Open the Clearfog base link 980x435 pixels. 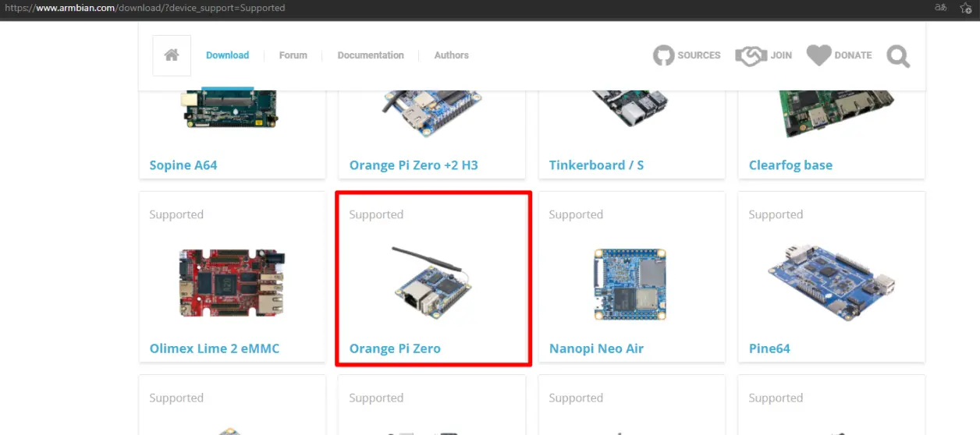point(790,165)
